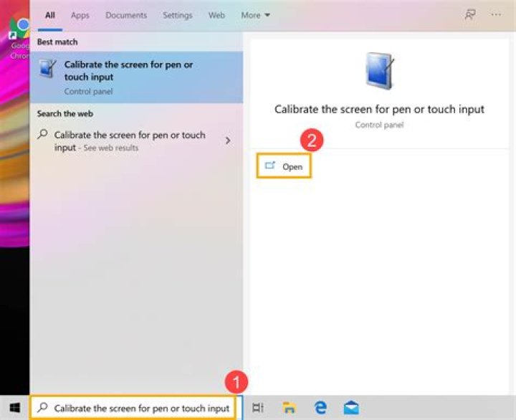Select the Web search tab
The height and width of the screenshot is (420, 516).
point(216,15)
